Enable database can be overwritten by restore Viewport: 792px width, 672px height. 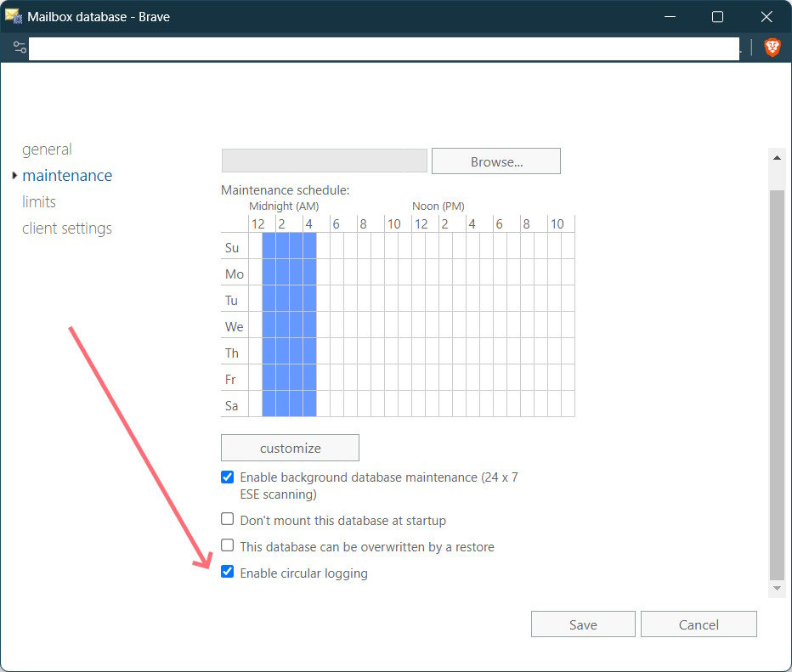point(227,545)
